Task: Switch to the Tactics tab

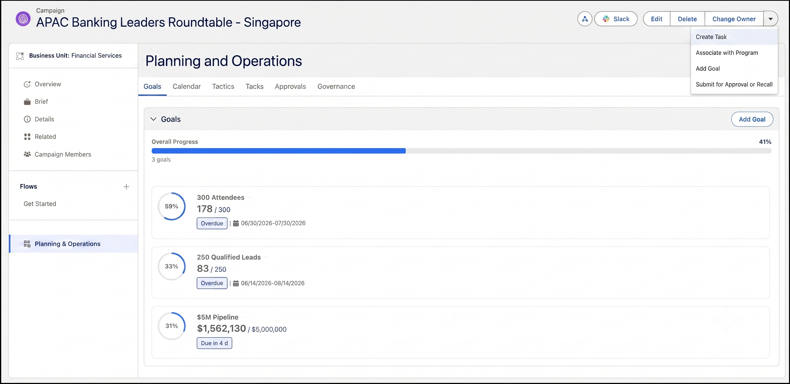Action: [x=223, y=87]
